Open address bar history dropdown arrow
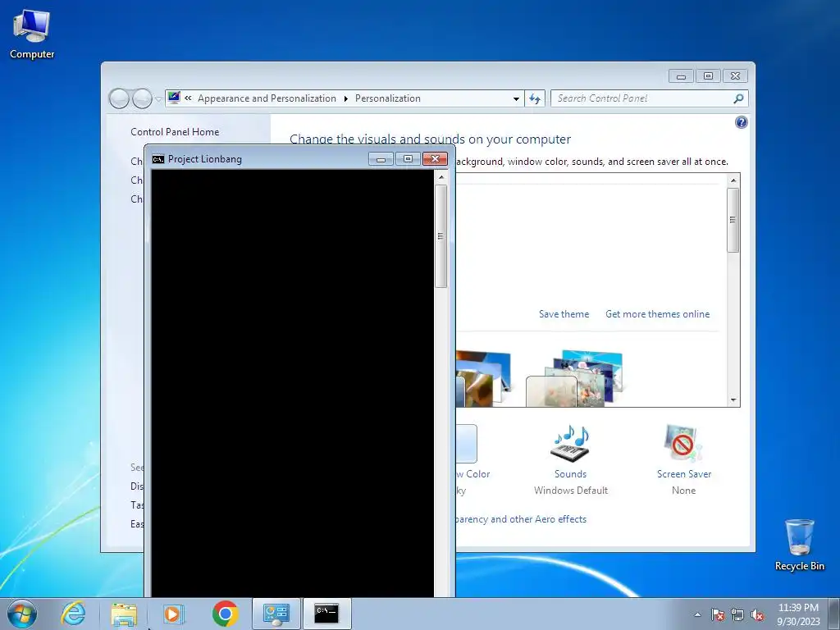The width and height of the screenshot is (840, 630). [x=516, y=98]
